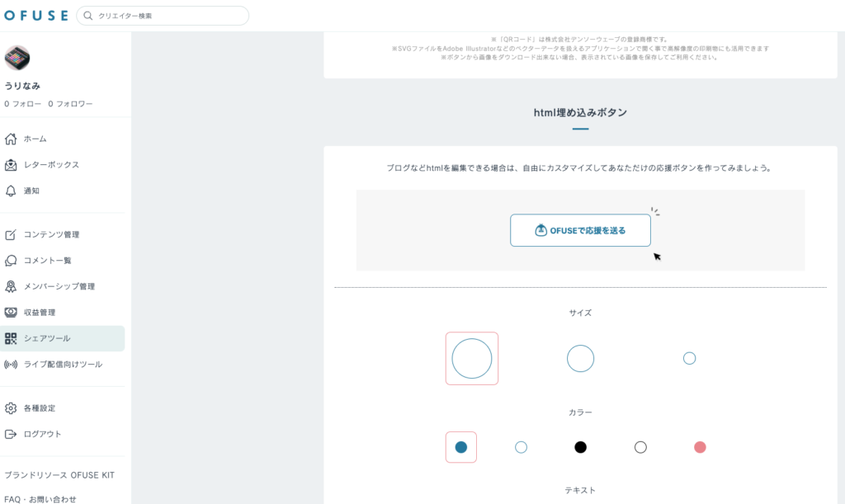Choose the filled blue color swatch
The height and width of the screenshot is (504, 845).
(x=461, y=447)
